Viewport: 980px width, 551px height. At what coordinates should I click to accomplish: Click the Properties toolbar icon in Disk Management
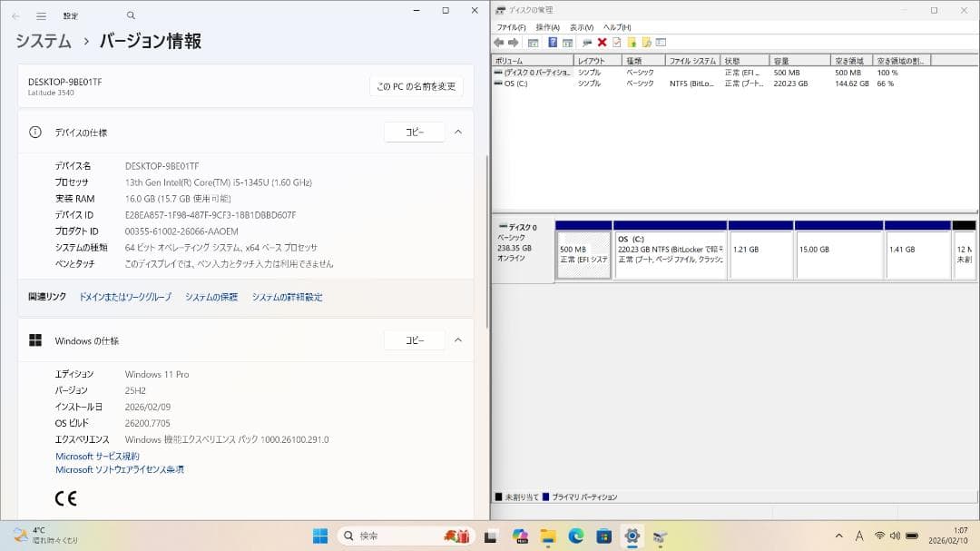(660, 42)
